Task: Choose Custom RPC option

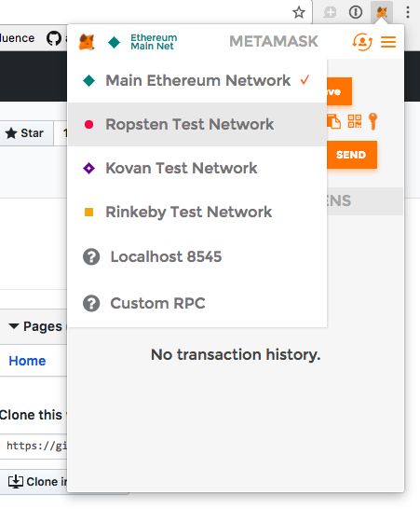Action: pos(197,303)
